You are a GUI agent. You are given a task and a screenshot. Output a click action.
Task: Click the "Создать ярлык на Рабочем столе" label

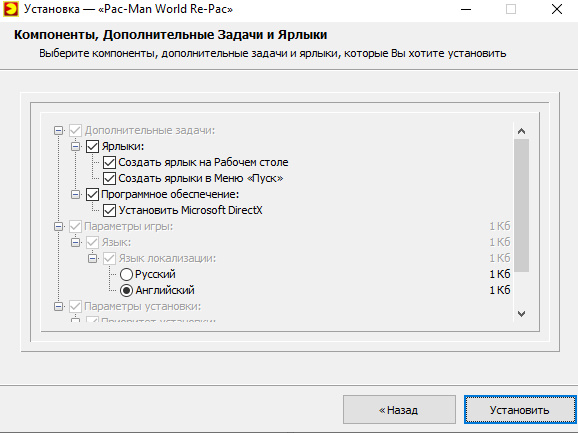click(x=203, y=163)
